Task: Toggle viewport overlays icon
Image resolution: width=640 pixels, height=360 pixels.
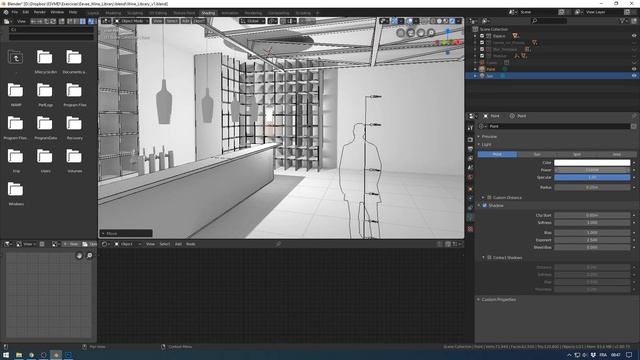Action: click(x=409, y=21)
